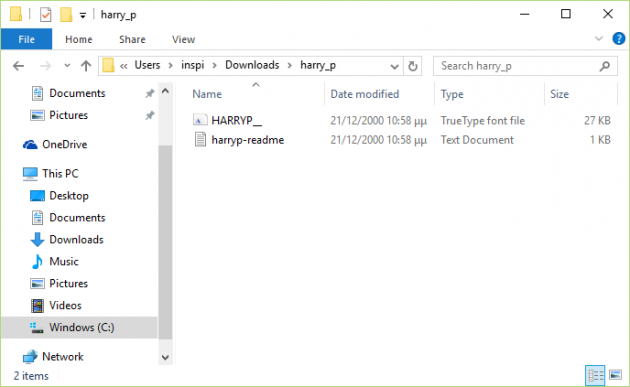This screenshot has width=630, height=387.
Task: Open the File menu tab
Action: 27,39
